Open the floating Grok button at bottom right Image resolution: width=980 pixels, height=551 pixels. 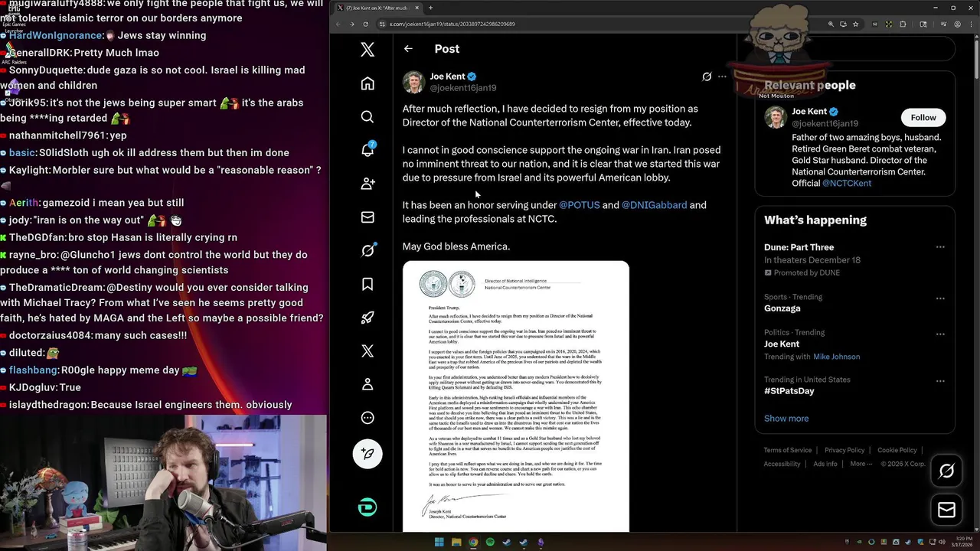[946, 471]
